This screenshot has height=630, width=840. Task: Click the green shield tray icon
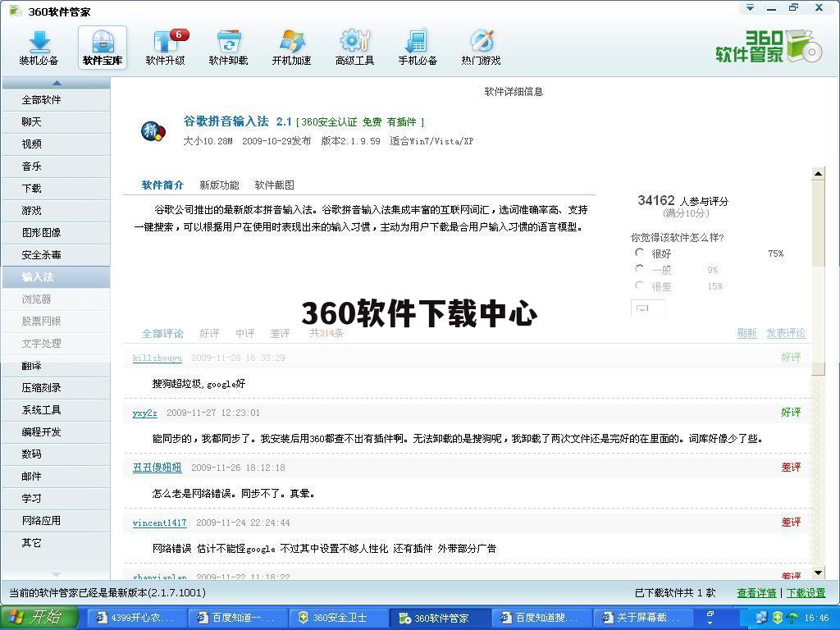pyautogui.click(x=777, y=618)
